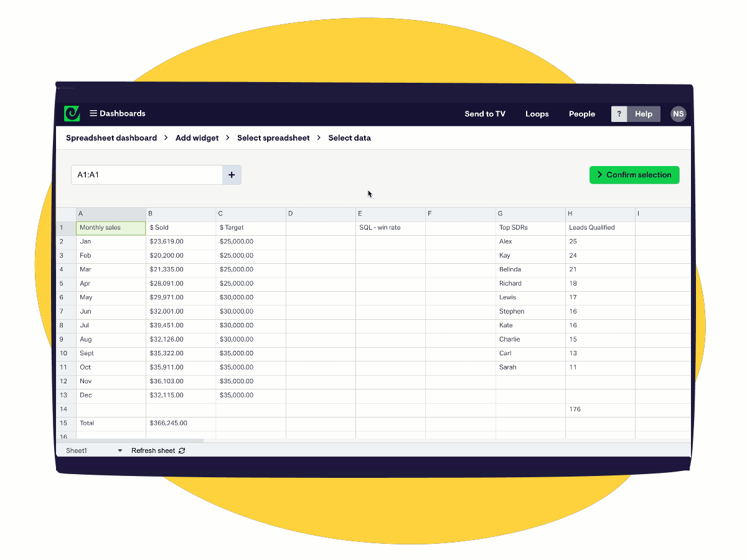Image resolution: width=747 pixels, height=560 pixels.
Task: Open the Loops menu item
Action: [537, 114]
